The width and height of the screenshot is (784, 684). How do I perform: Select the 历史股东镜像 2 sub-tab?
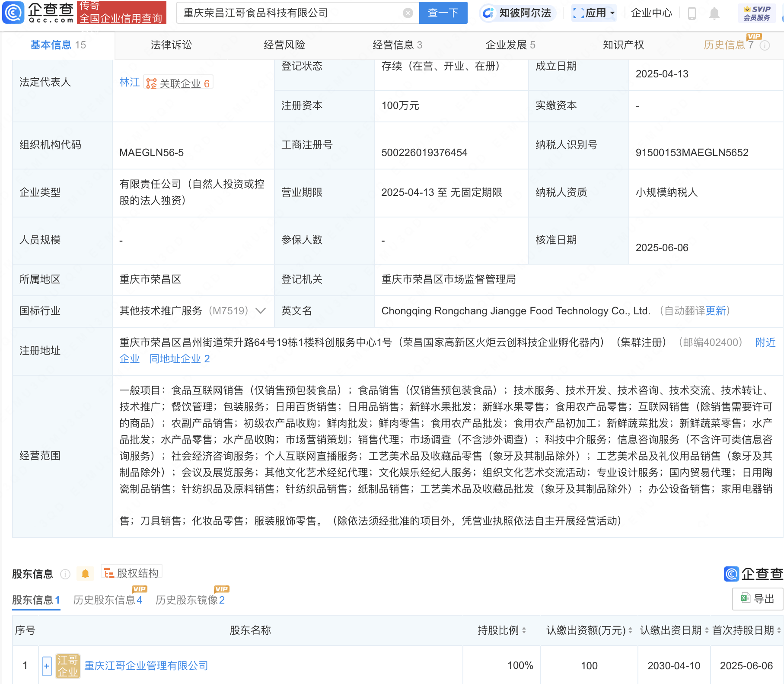[x=190, y=600]
